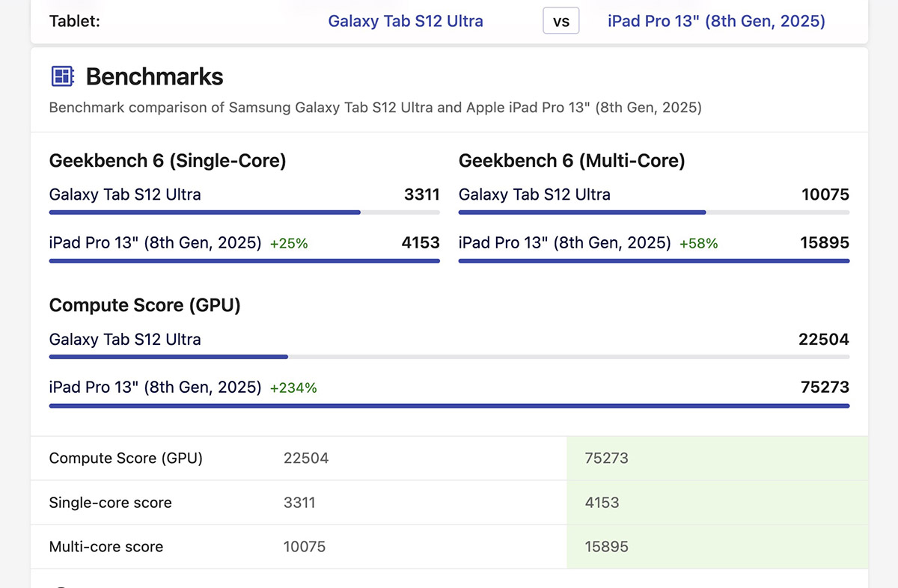Click single-core score 3311 for Galaxy Tab

[422, 195]
